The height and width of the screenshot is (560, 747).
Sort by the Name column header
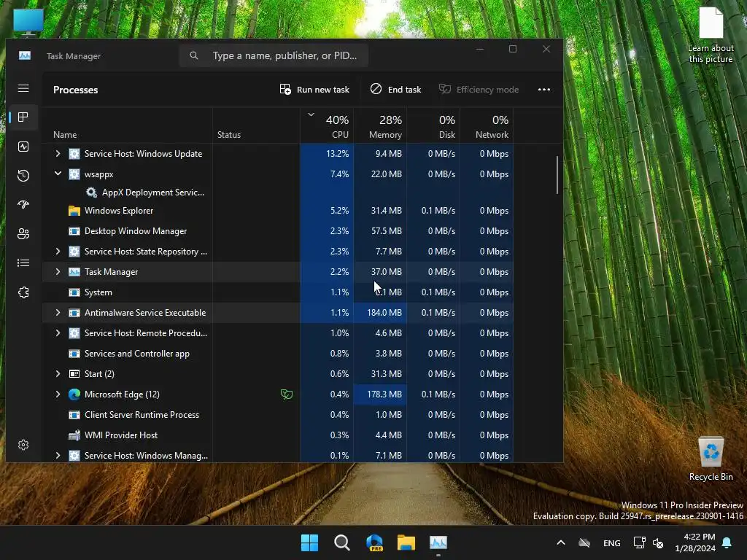pyautogui.click(x=127, y=125)
